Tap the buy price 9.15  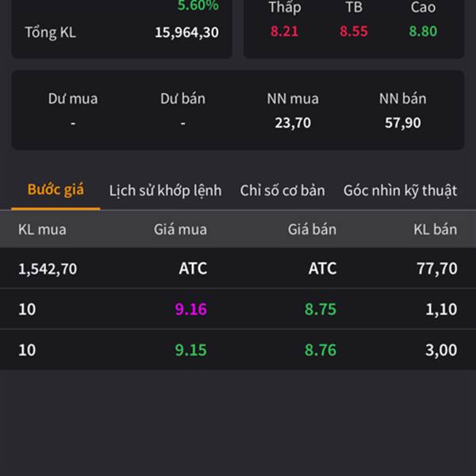click(191, 350)
